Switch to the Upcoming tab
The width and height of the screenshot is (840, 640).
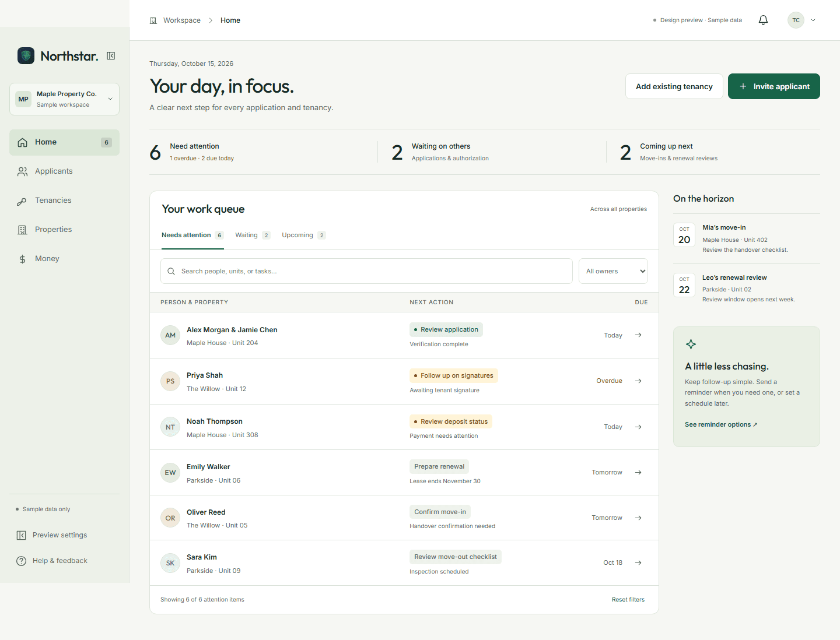(304, 235)
